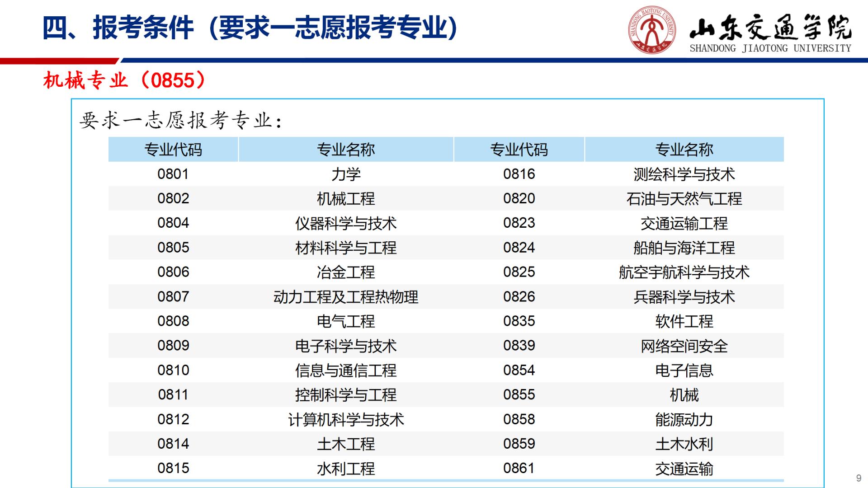
Task: Select the 机械工程 cell
Action: (x=346, y=199)
